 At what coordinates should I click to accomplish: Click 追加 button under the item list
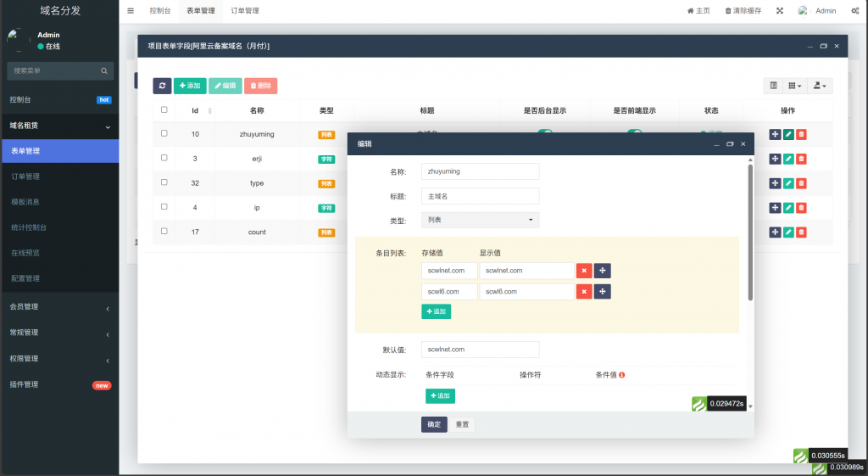point(437,311)
